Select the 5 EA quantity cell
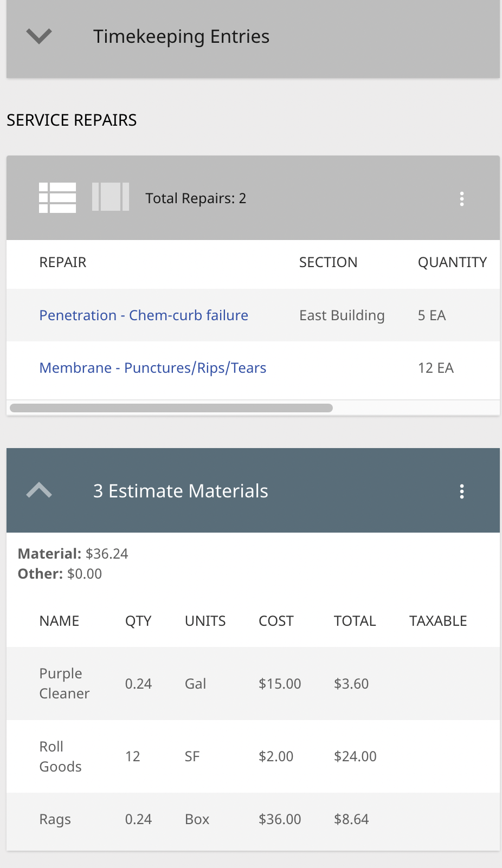This screenshot has width=502, height=868. [432, 315]
